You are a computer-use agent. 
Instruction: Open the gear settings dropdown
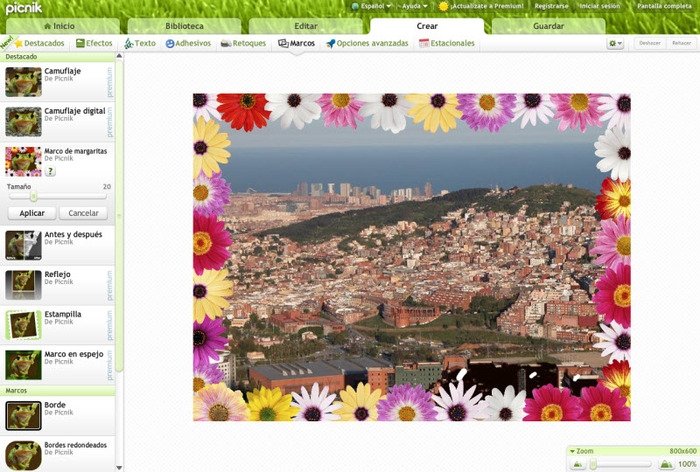point(615,43)
